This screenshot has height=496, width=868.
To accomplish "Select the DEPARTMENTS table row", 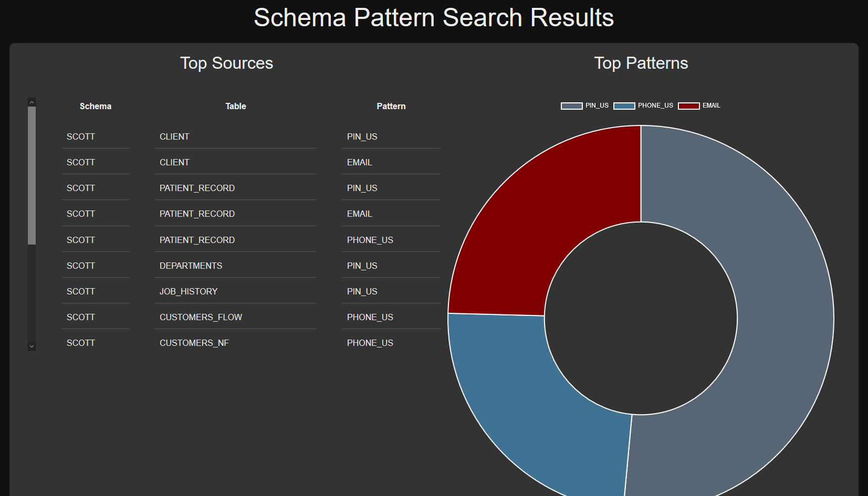I will pos(235,265).
